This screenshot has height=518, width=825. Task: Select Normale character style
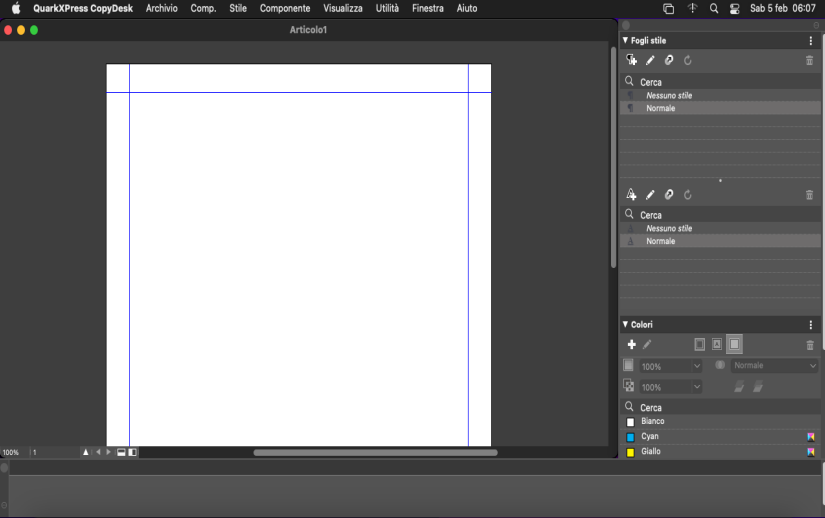click(x=720, y=241)
